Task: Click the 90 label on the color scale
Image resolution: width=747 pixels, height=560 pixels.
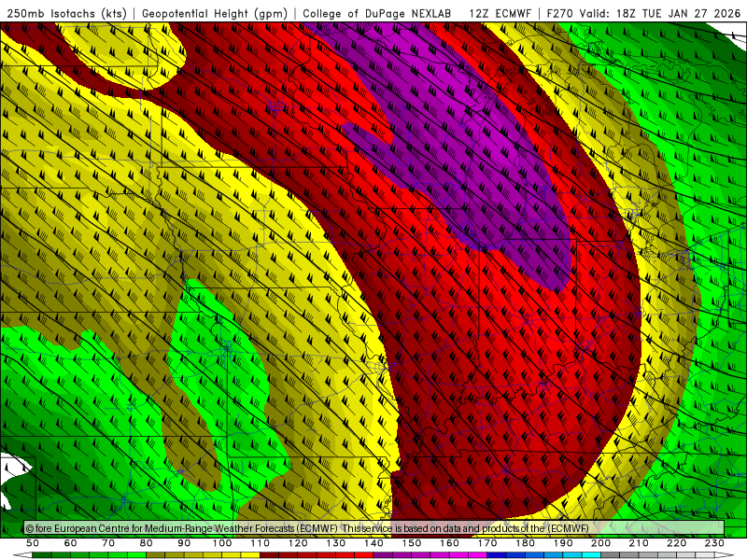Action: [x=184, y=543]
